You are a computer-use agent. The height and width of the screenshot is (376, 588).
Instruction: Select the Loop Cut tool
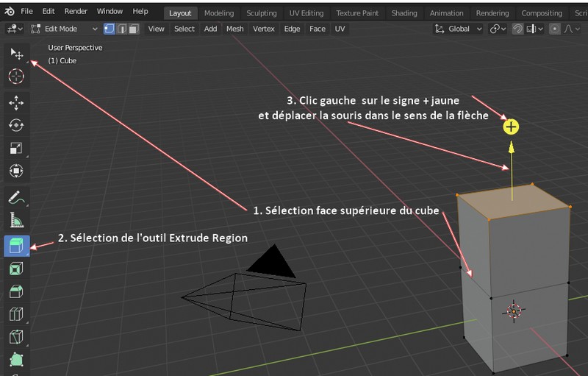(x=16, y=314)
